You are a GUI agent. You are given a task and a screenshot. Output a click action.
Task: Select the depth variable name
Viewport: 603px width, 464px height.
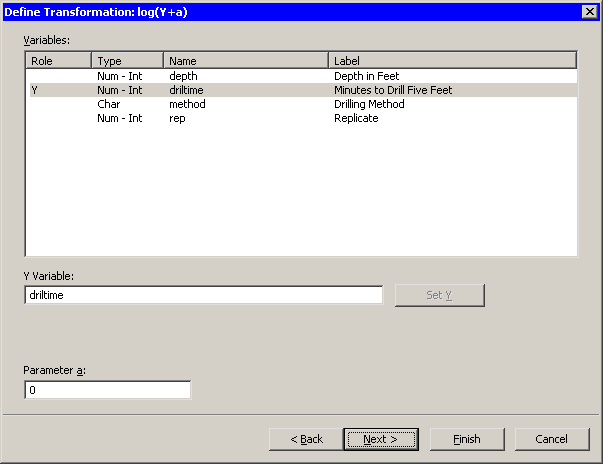coord(183,76)
